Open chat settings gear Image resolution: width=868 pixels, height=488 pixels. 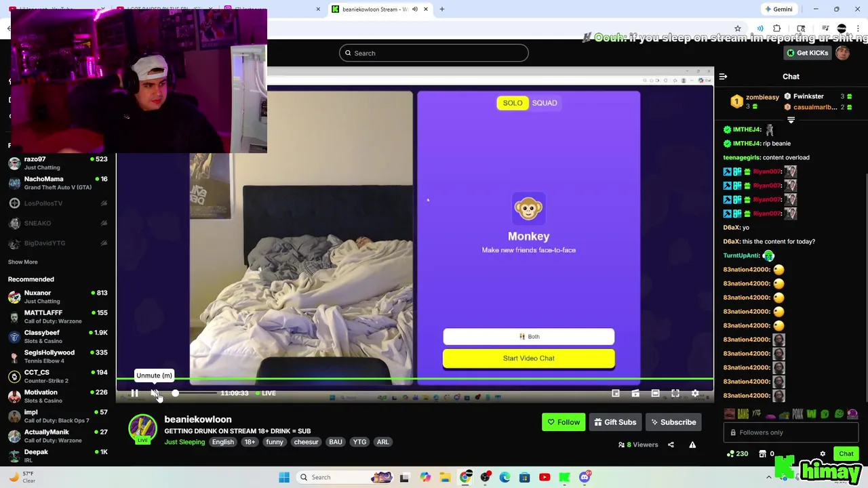click(823, 453)
